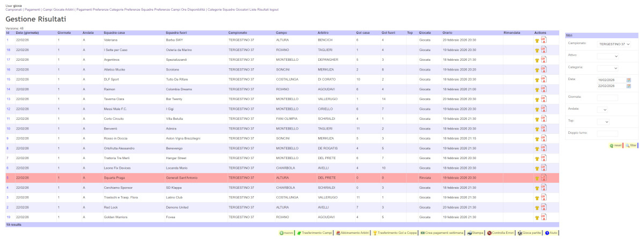The height and width of the screenshot is (250, 644).
Task: Expand the Campionato filter dropdown
Action: point(614,44)
